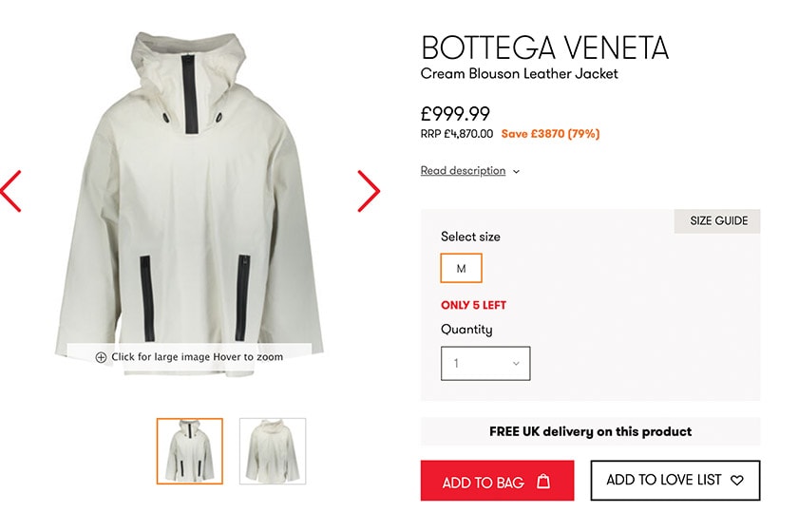This screenshot has width=798, height=532.
Task: Open the SIZE GUIDE
Action: coord(718,220)
